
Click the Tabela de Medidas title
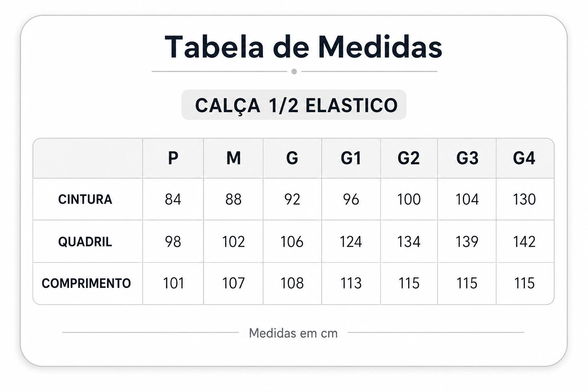[303, 47]
